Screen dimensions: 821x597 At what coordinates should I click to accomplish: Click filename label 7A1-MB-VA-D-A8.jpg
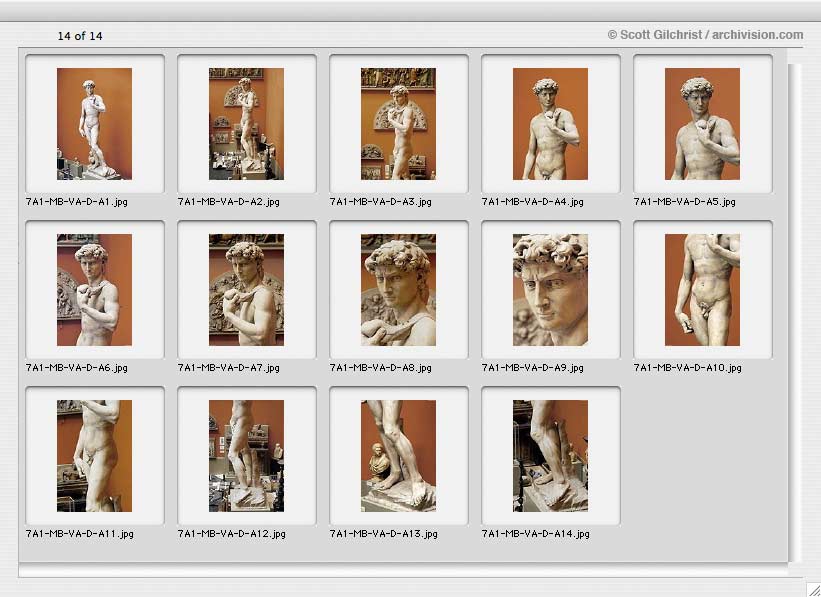tap(381, 368)
